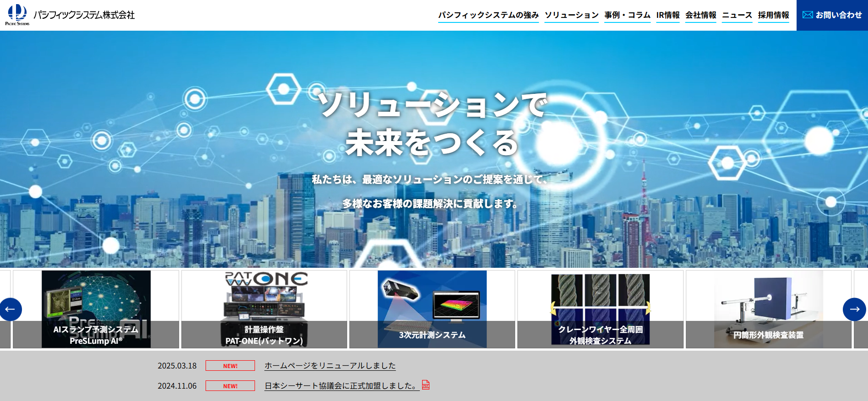
Task: Click the previous-slide left arrow button
Action: point(10,309)
